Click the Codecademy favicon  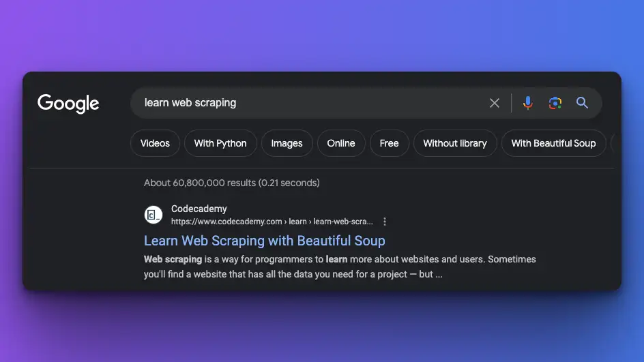pyautogui.click(x=153, y=215)
